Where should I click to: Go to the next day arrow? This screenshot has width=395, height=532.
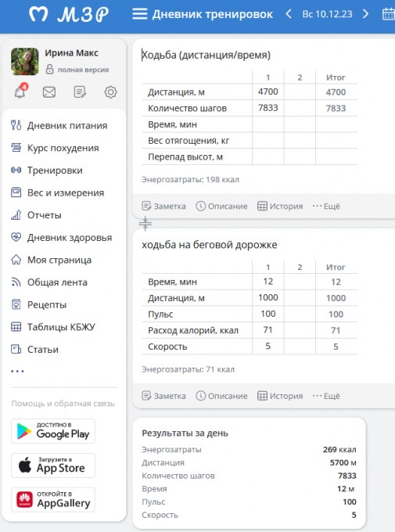pyautogui.click(x=365, y=14)
